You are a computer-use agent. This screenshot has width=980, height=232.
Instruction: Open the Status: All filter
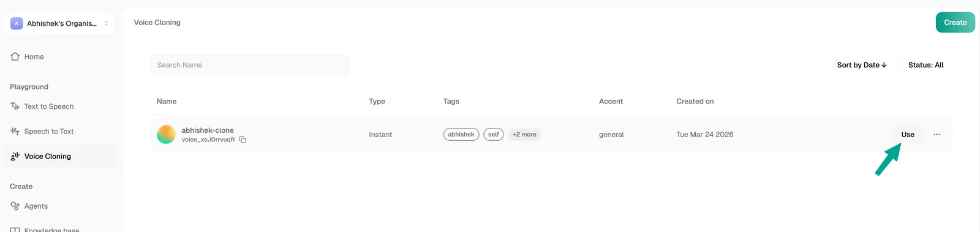pyautogui.click(x=925, y=65)
